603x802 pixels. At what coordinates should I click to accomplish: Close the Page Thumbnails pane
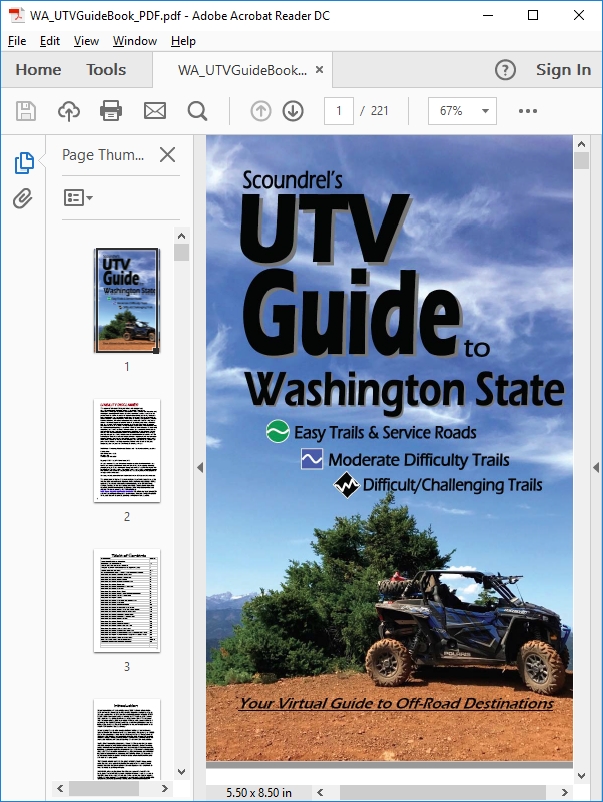click(167, 154)
